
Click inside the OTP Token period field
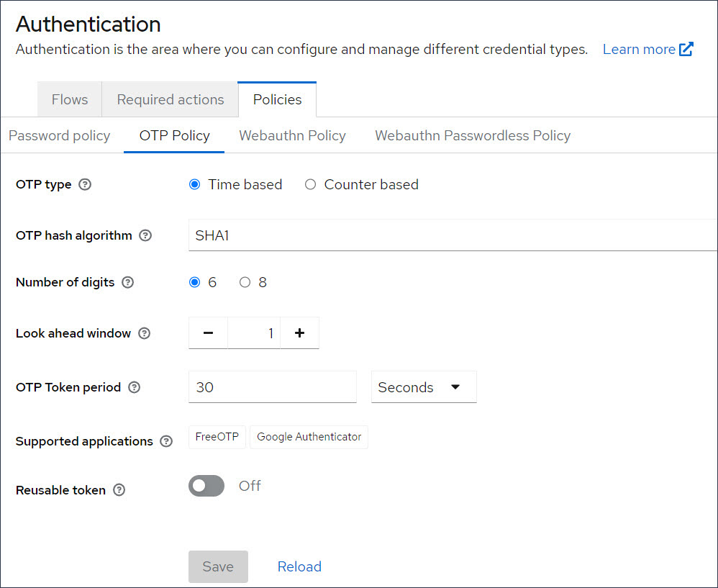click(x=272, y=386)
